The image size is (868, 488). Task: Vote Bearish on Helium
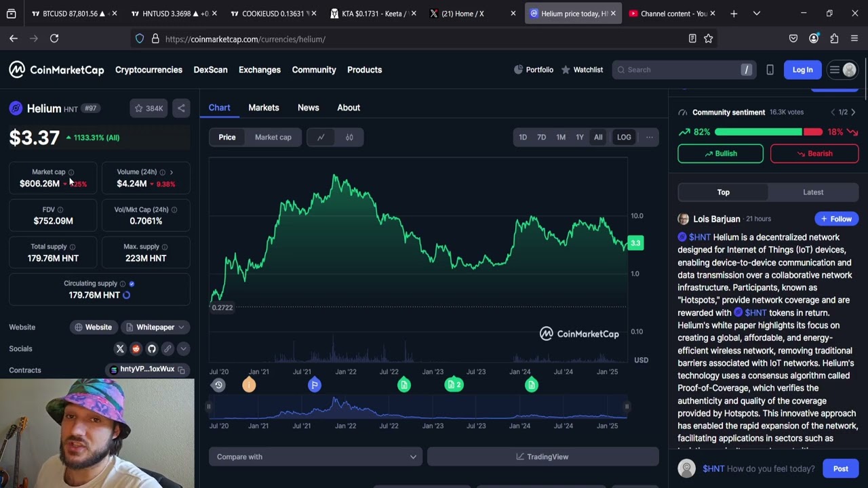(x=814, y=154)
